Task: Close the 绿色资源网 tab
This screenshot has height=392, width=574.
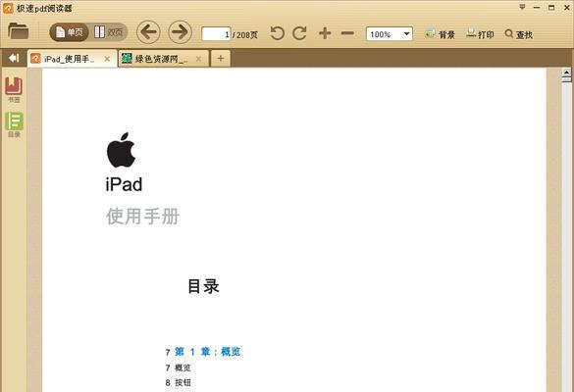Action: tap(198, 59)
